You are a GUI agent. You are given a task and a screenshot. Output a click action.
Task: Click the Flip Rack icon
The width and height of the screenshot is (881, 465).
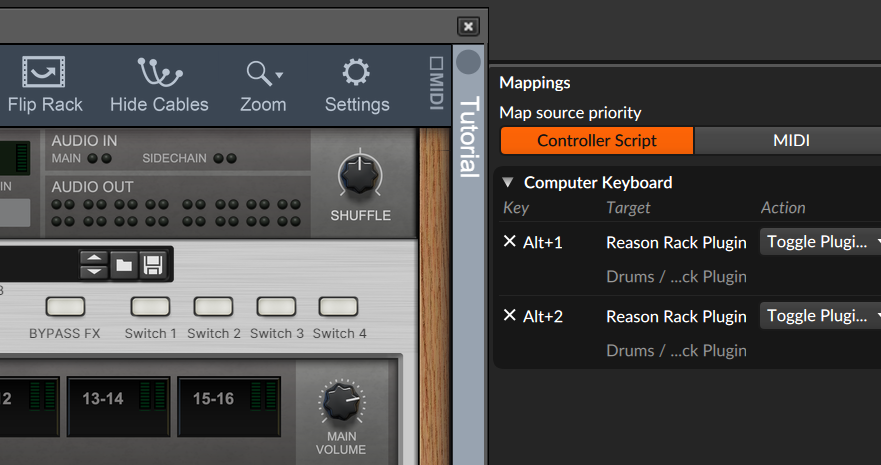[x=44, y=72]
